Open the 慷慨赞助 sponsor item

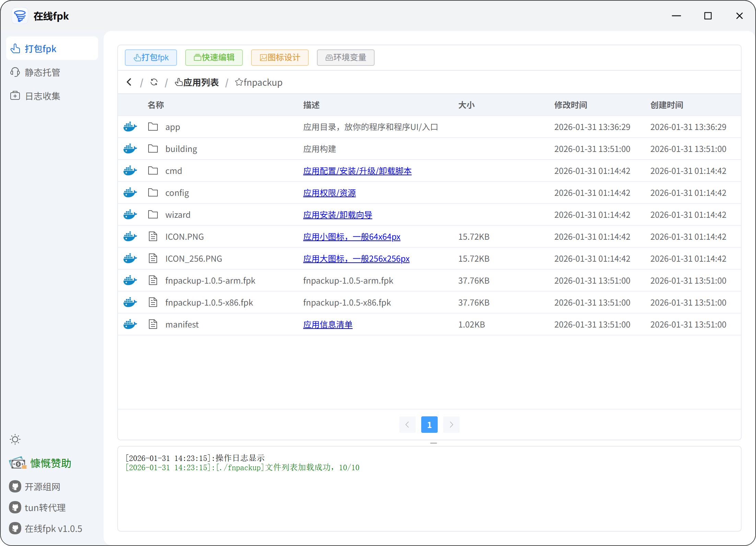pos(50,463)
